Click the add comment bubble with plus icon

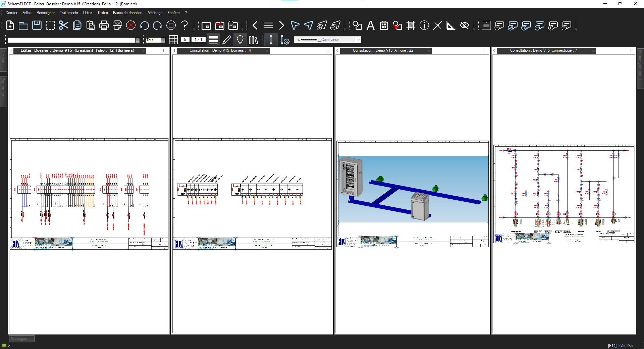[x=499, y=26]
